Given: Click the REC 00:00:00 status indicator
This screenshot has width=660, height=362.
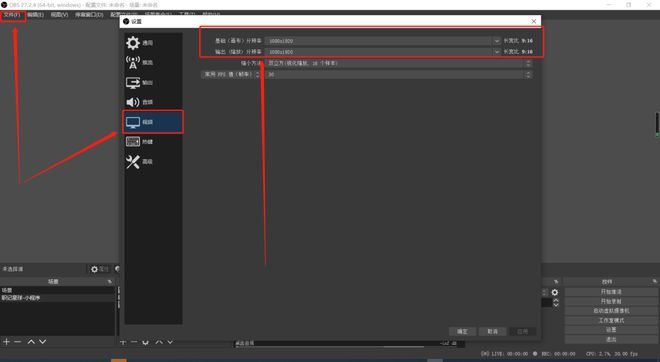Looking at the screenshot, I should click(x=554, y=354).
